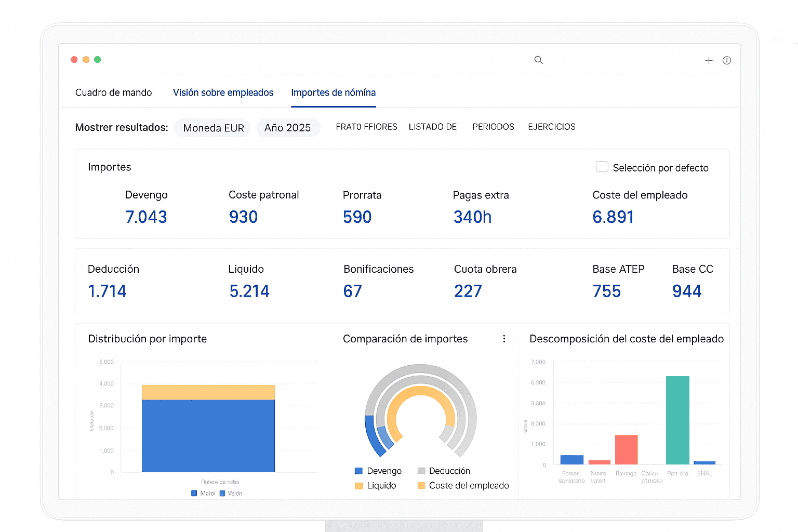Open the Año 2025 filter
The width and height of the screenshot is (798, 532).
coord(287,128)
